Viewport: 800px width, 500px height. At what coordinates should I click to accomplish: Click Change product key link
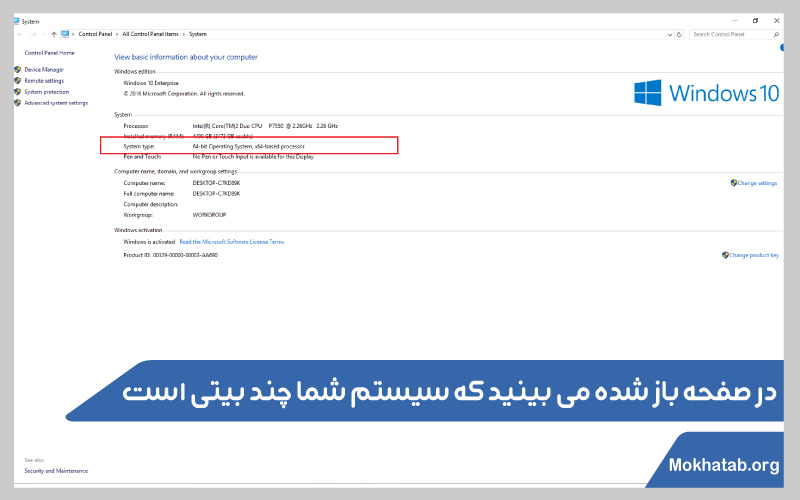point(754,255)
